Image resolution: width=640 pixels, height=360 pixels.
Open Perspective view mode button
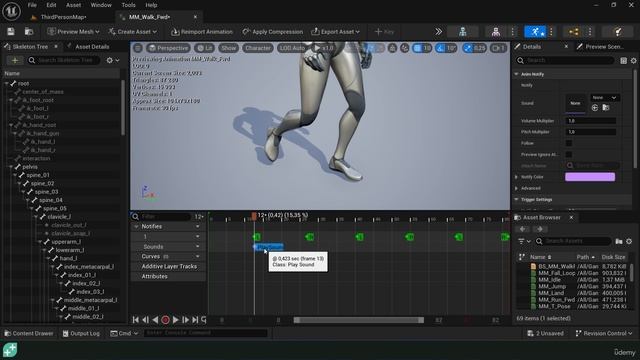(168, 48)
